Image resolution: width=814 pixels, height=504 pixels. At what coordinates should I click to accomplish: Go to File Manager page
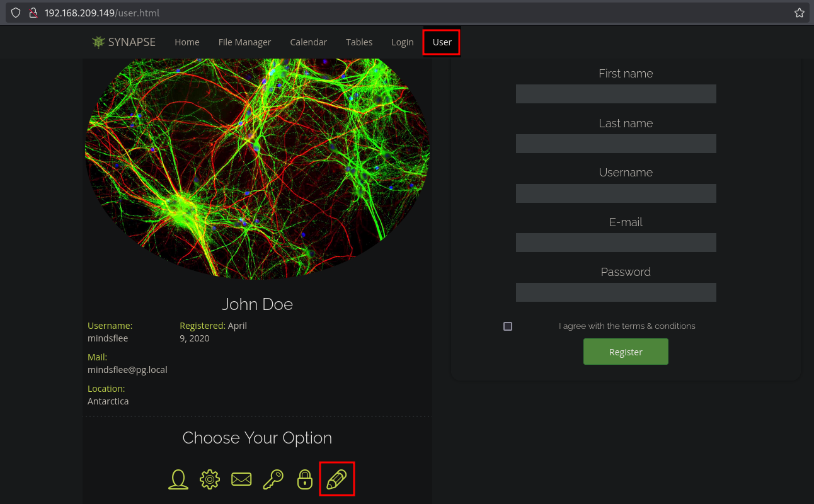coord(244,42)
